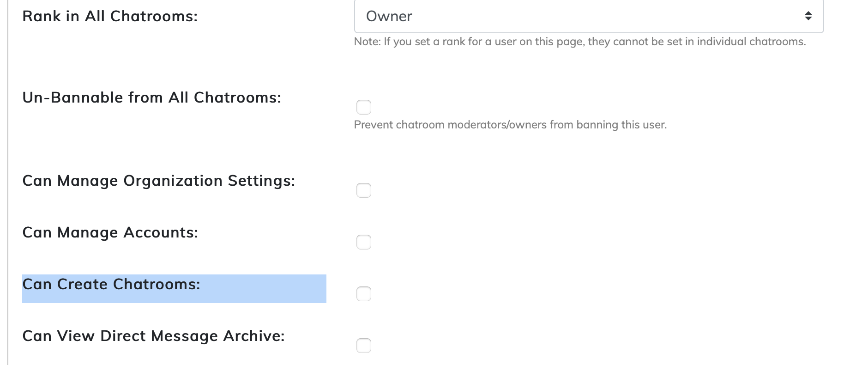The width and height of the screenshot is (868, 365).
Task: Click highlighted Can Create Chatrooms label text
Action: coord(111,284)
